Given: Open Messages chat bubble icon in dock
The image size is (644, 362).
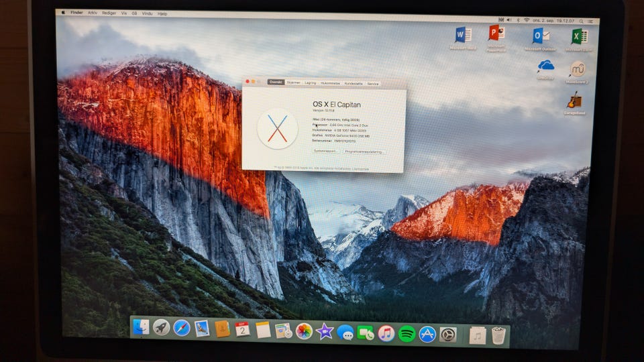Looking at the screenshot, I should point(345,333).
